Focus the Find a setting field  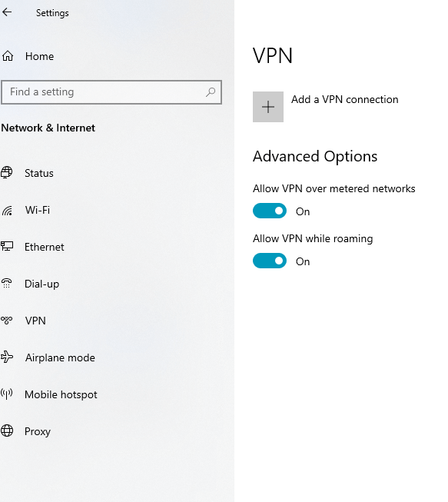(x=111, y=92)
